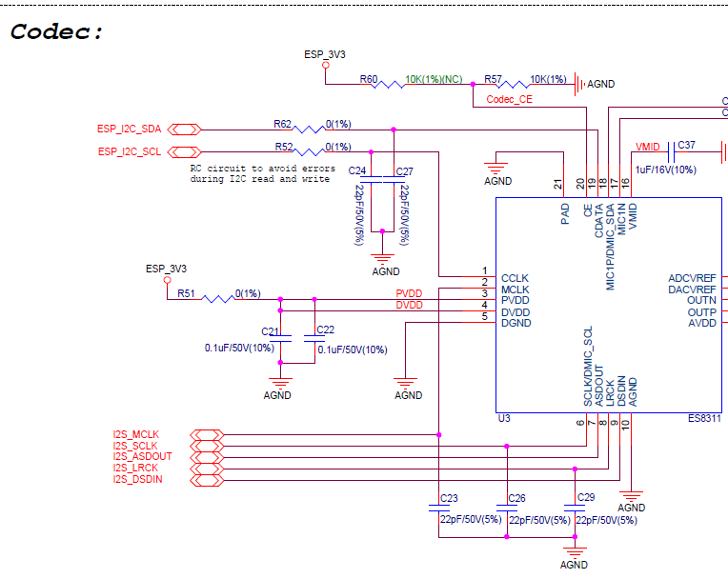Click the ESP_I2C_SCL port symbol
Viewport: 728px width, 579px height.
184,151
